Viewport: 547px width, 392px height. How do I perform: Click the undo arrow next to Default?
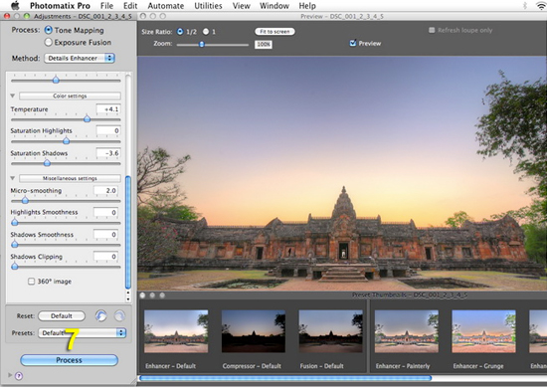coord(101,316)
